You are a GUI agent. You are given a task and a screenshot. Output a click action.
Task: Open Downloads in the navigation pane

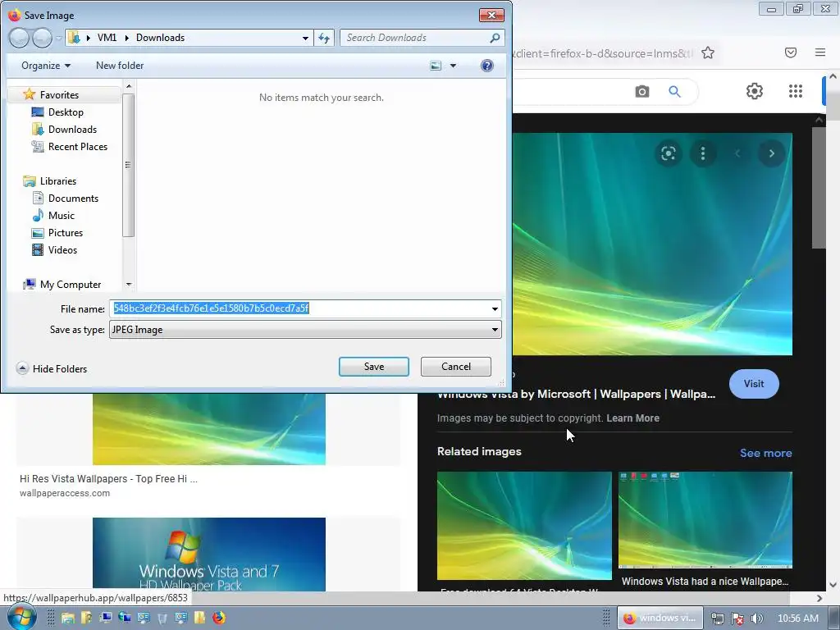tap(72, 129)
